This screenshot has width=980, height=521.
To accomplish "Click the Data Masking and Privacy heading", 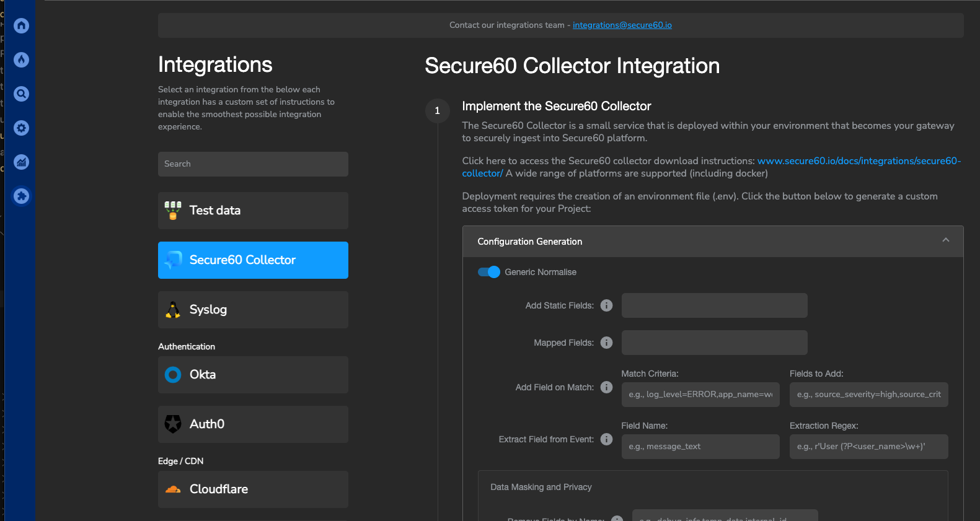I will pos(541,487).
